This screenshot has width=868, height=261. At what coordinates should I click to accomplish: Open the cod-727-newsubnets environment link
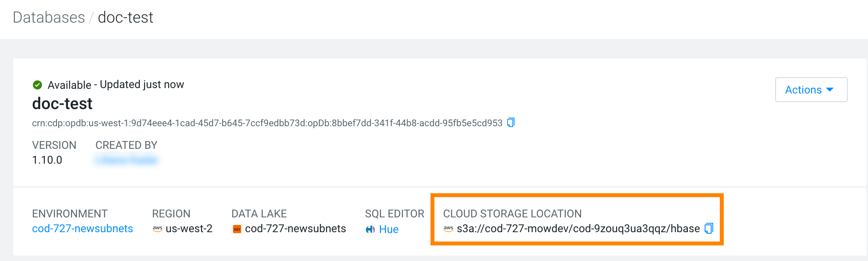coord(82,229)
